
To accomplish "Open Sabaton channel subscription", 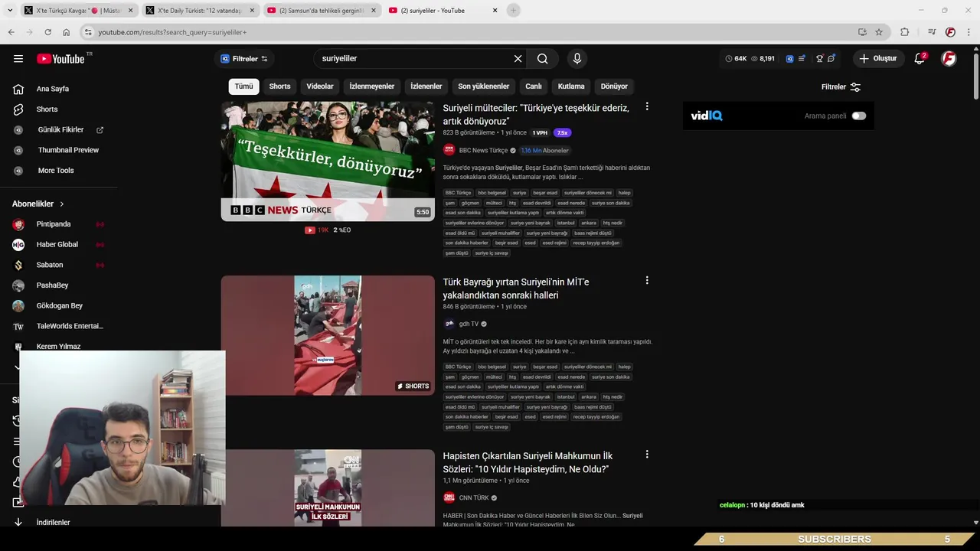I will click(x=50, y=265).
